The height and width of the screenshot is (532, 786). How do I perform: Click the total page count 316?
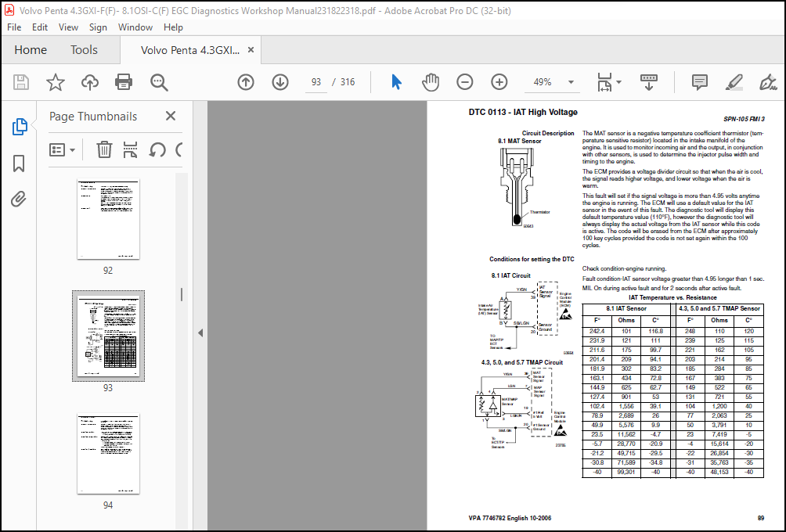pos(348,82)
